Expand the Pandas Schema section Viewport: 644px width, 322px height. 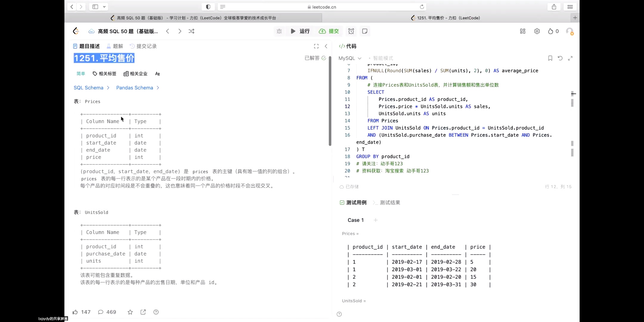click(x=137, y=88)
